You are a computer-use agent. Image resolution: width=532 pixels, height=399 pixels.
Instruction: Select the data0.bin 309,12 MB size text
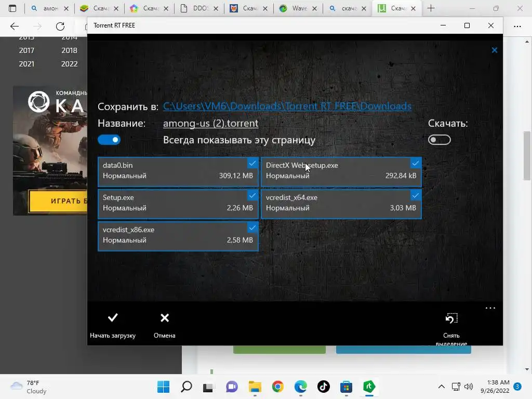click(x=236, y=176)
